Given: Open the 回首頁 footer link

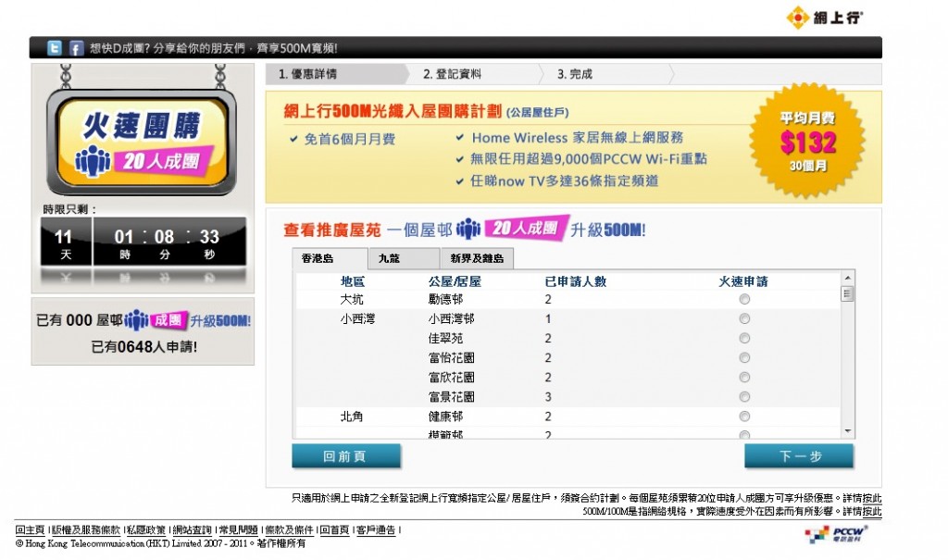Looking at the screenshot, I should (334, 529).
